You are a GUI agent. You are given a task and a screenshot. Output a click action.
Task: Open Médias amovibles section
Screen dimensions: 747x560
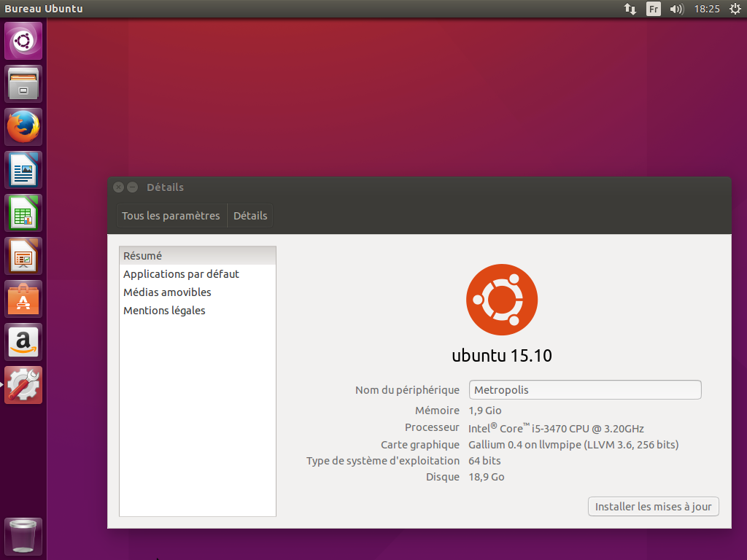(198, 292)
